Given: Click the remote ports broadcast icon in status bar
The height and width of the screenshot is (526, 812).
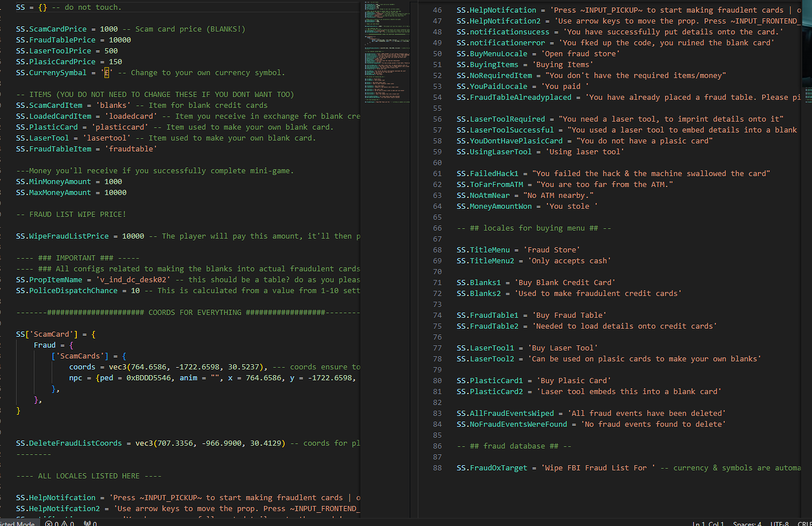Looking at the screenshot, I should (86, 522).
